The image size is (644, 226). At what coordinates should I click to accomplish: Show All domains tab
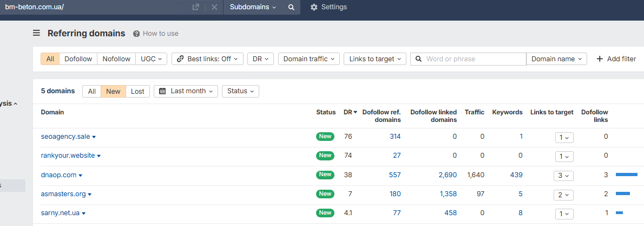click(x=92, y=92)
